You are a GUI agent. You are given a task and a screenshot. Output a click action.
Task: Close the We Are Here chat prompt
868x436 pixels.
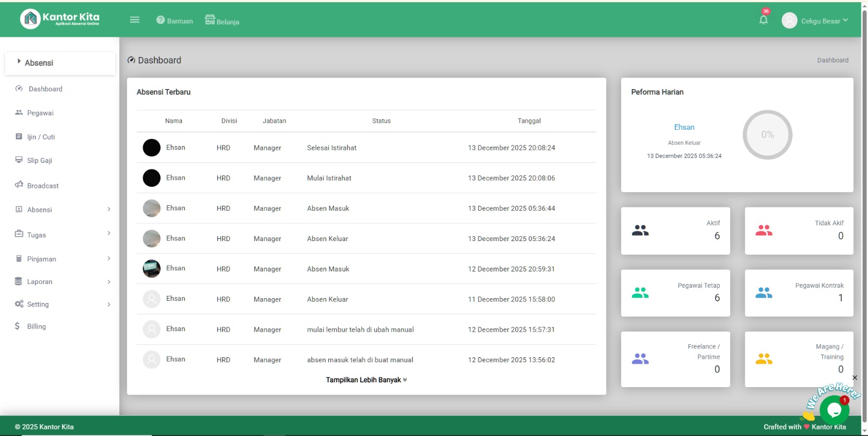click(x=854, y=377)
